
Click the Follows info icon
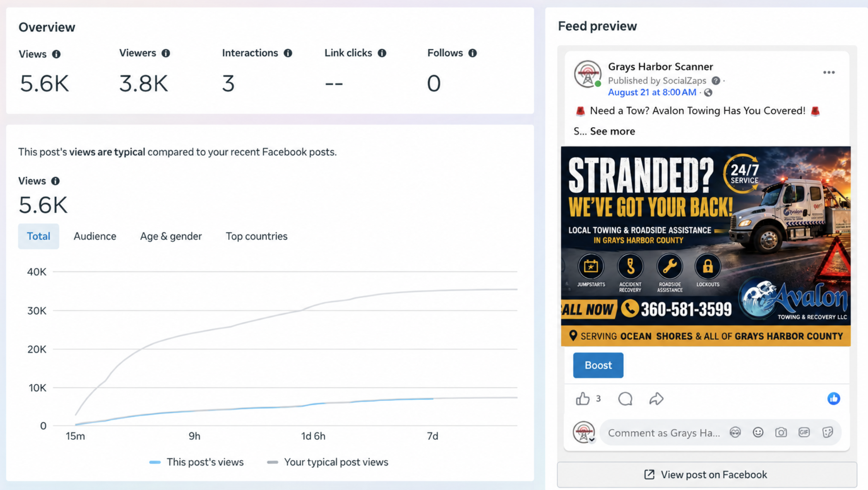click(x=473, y=53)
